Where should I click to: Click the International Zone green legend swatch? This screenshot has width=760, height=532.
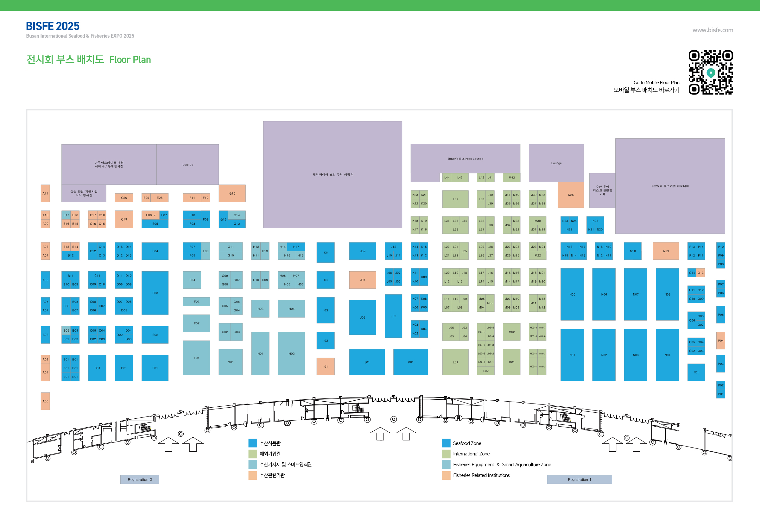446,454
